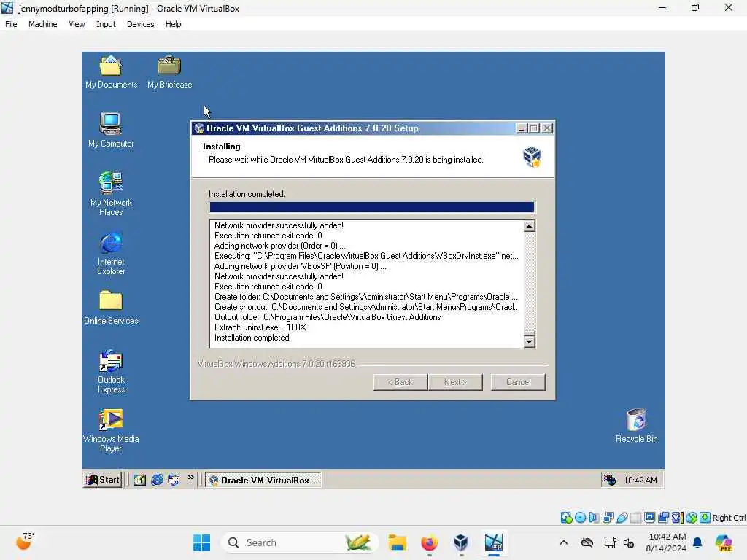
Task: Select 'Output folder' log line
Action: click(x=328, y=317)
